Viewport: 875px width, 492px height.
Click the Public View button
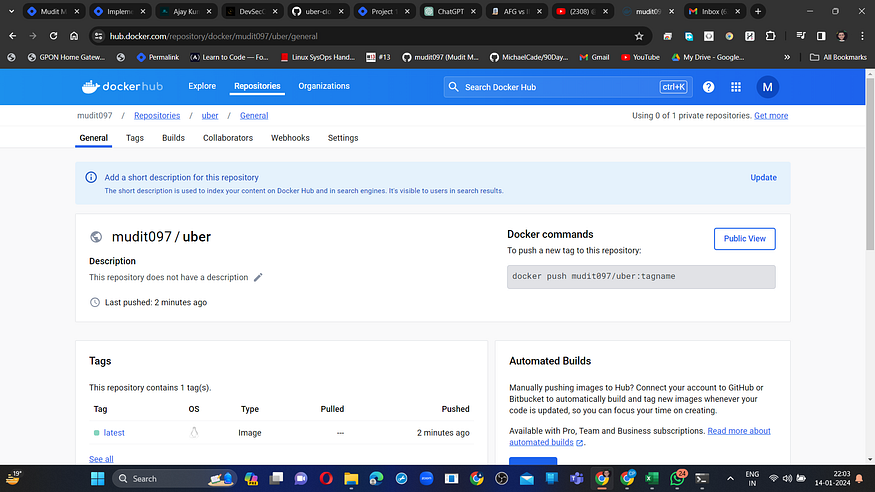pyautogui.click(x=744, y=239)
